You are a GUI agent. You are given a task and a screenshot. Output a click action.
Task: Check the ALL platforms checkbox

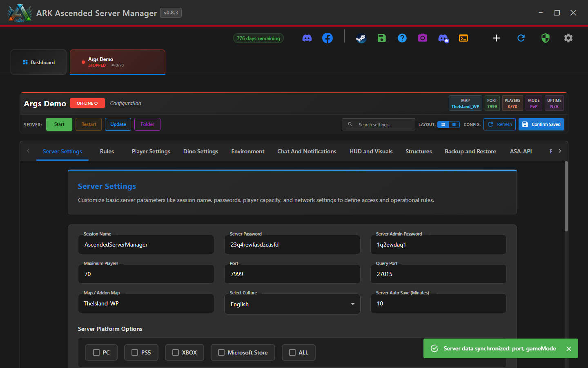[x=292, y=352]
